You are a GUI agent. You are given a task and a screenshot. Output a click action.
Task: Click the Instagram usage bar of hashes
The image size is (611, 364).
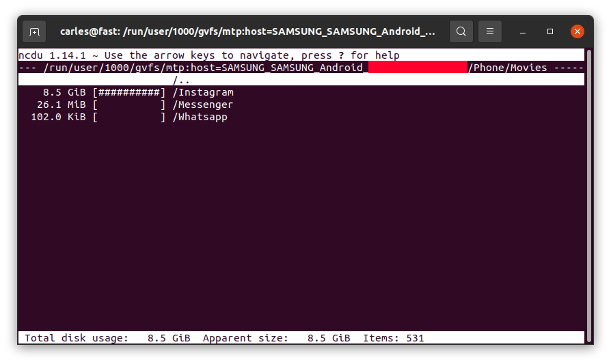click(129, 92)
